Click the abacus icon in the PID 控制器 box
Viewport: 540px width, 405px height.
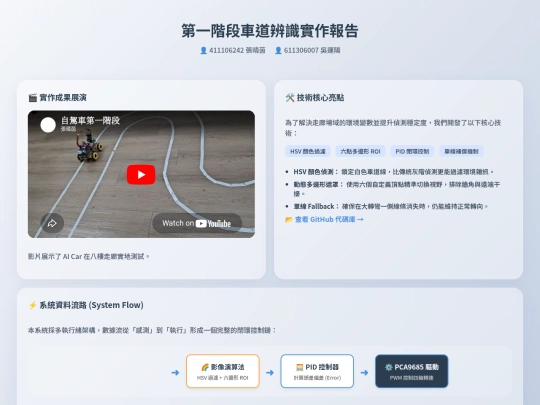[x=300, y=367]
